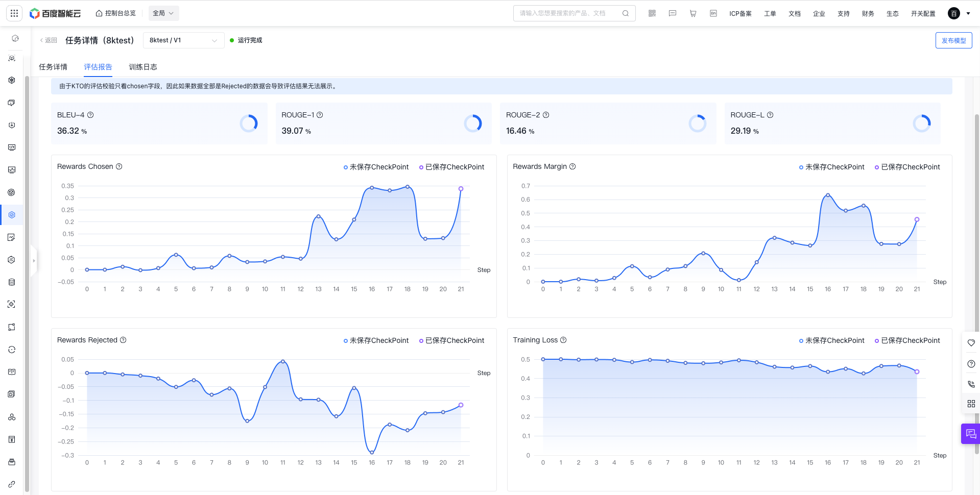Click the Training Loss help icon
This screenshot has width=980, height=495.
pyautogui.click(x=563, y=340)
